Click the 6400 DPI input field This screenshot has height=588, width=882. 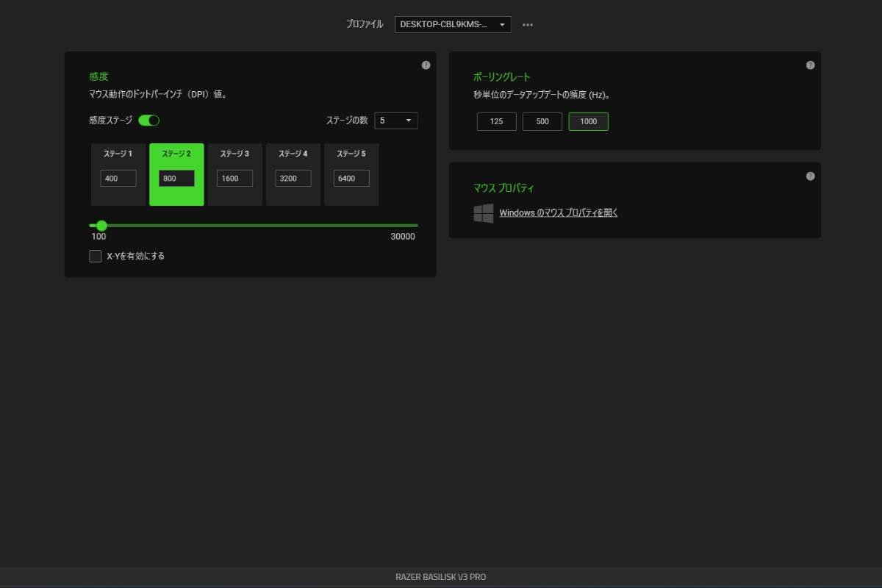point(351,178)
